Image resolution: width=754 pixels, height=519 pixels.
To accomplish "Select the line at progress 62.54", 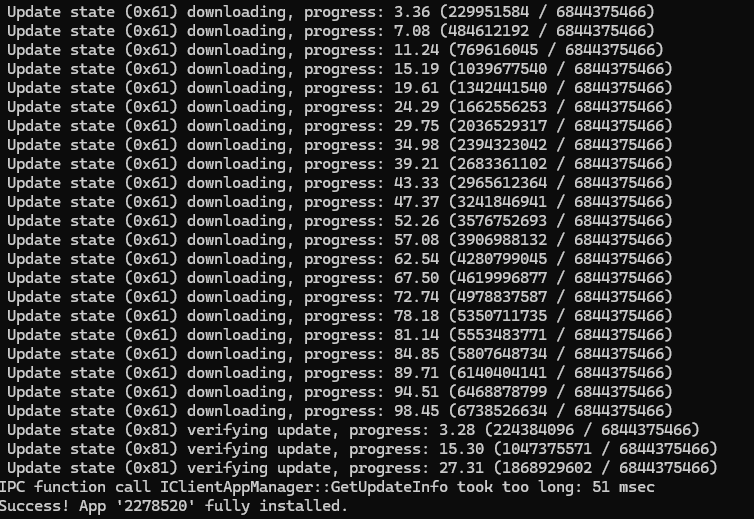I will point(339,259).
